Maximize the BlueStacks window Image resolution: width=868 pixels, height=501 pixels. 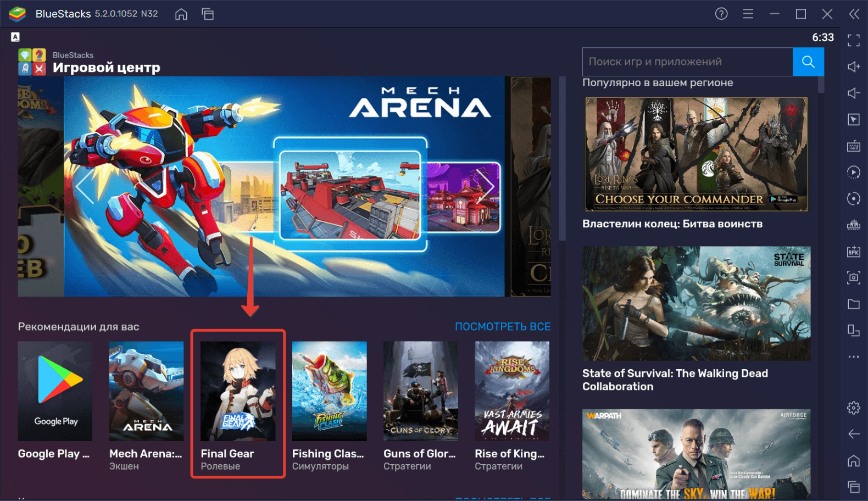pyautogui.click(x=801, y=14)
